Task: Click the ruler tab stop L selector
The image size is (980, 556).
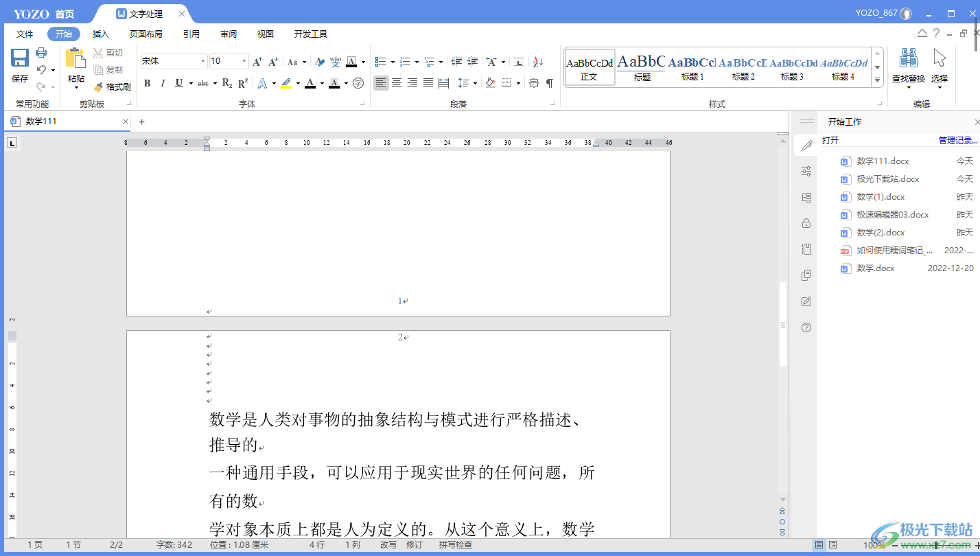Action: [x=12, y=143]
